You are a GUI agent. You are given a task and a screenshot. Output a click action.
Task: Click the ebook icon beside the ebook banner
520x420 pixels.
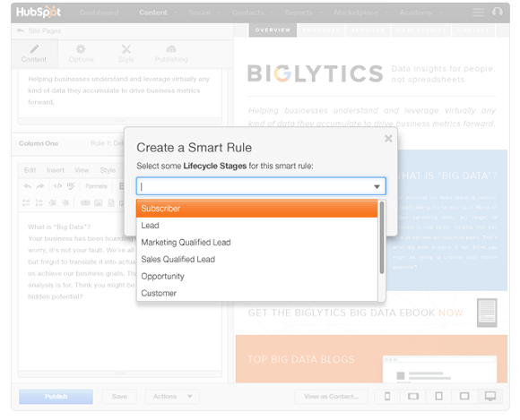pos(487,313)
